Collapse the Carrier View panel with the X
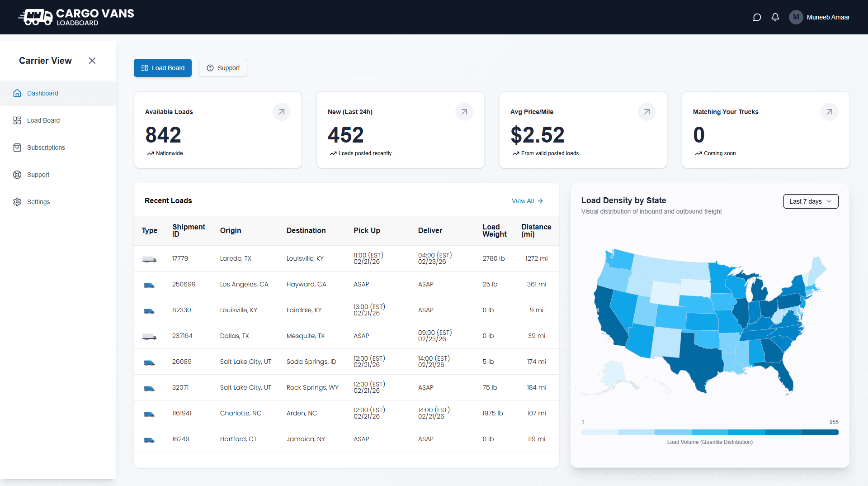Image resolution: width=868 pixels, height=486 pixels. click(92, 60)
